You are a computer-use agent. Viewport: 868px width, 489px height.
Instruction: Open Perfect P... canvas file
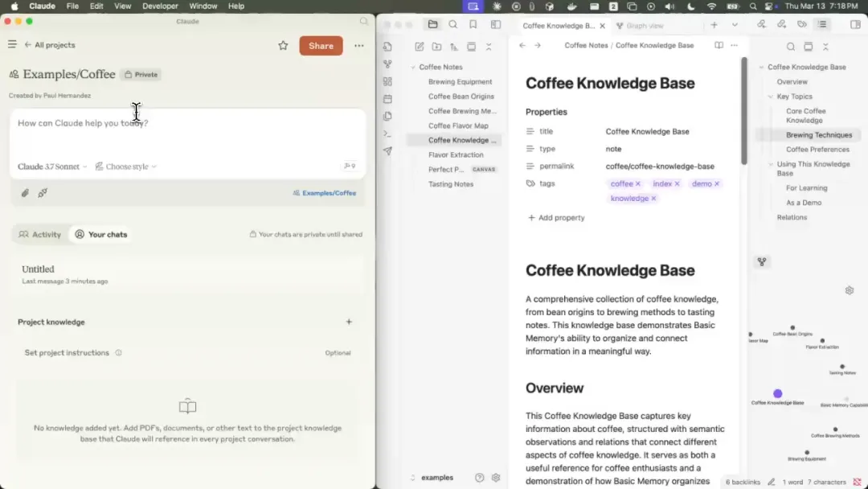click(x=461, y=170)
